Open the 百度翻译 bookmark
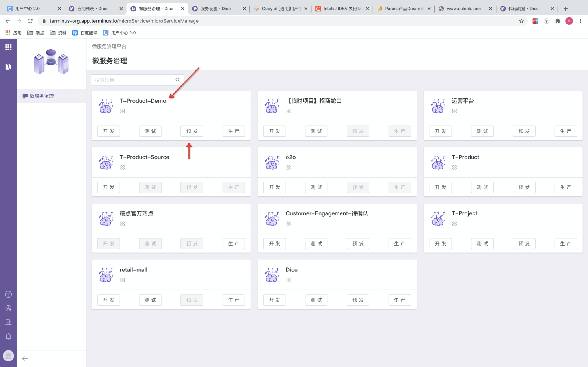Image resolution: width=588 pixels, height=367 pixels. 85,33
